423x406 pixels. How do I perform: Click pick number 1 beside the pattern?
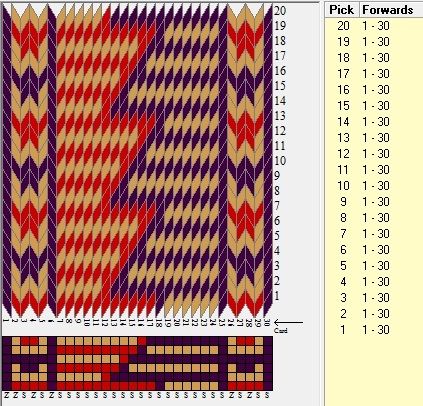click(277, 295)
